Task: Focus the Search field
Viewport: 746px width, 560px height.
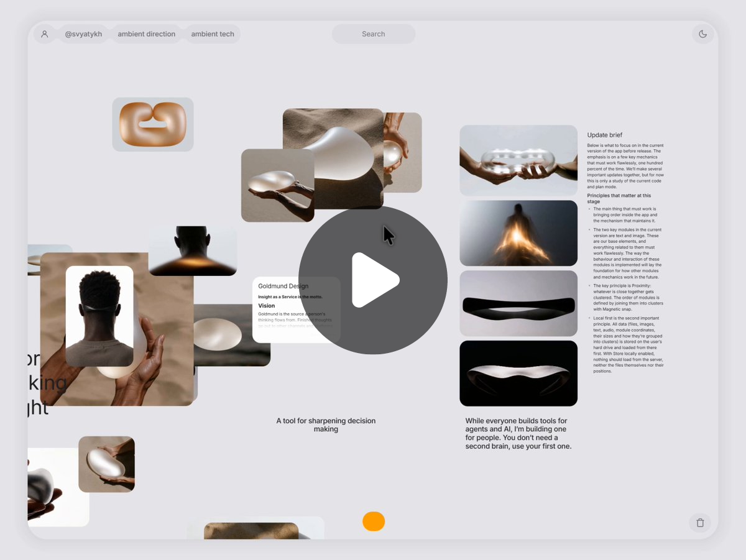Action: (374, 34)
